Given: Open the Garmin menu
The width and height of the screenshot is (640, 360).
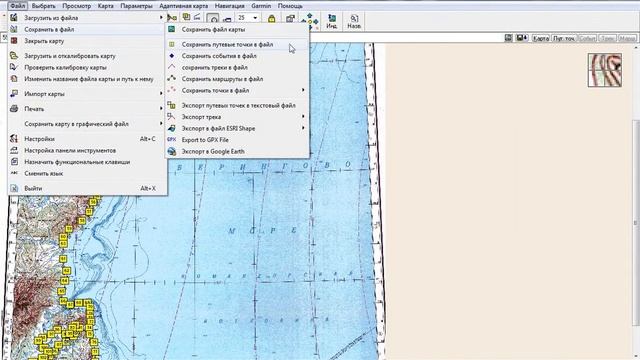Looking at the screenshot, I should coord(261,6).
